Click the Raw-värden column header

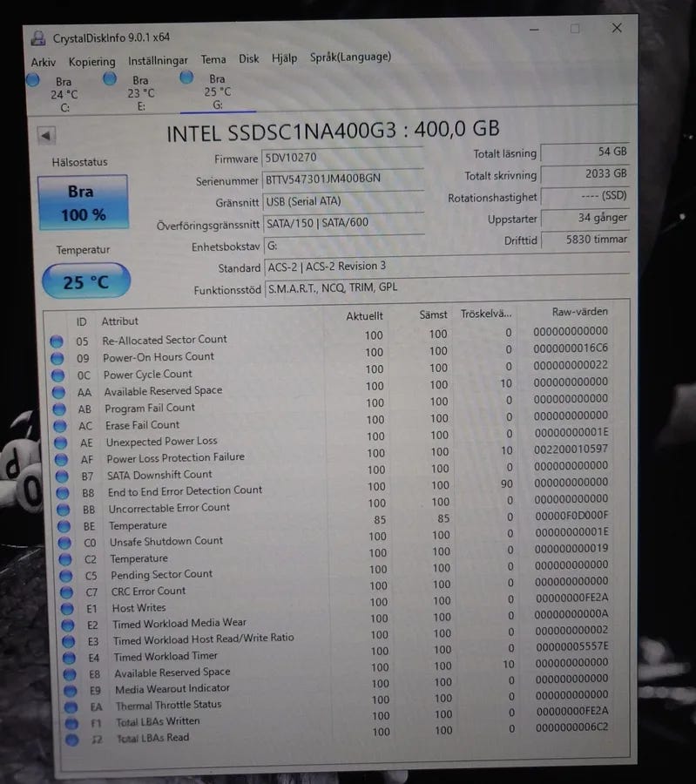point(580,312)
